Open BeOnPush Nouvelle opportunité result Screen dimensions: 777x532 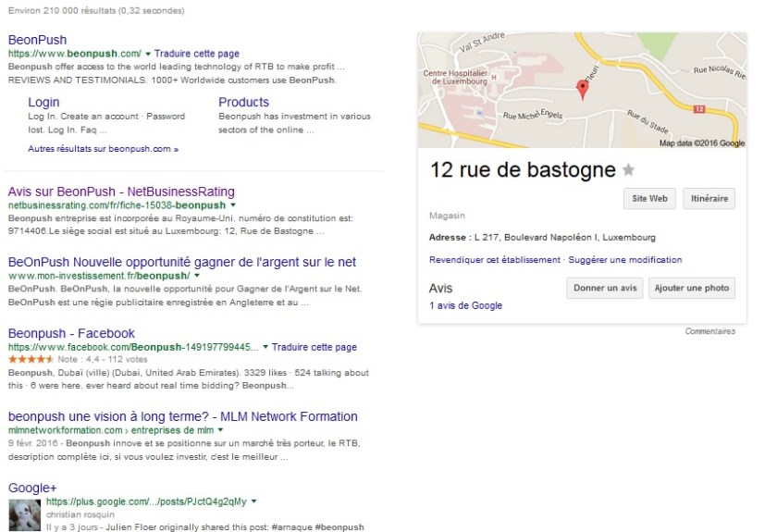(182, 262)
